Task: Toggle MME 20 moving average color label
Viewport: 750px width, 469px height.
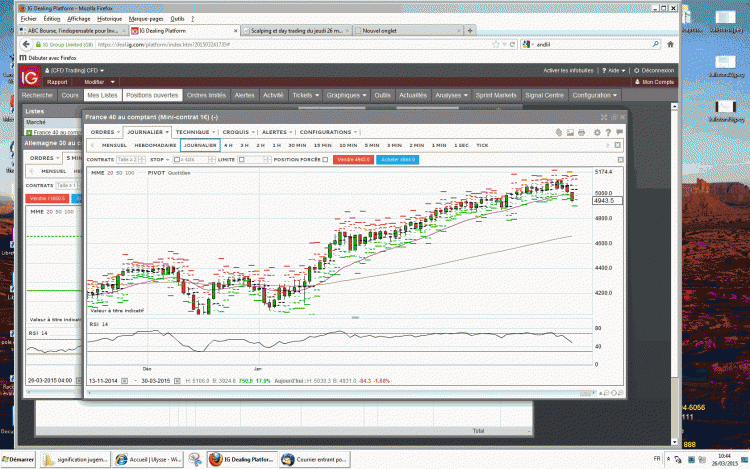Action: [x=110, y=173]
